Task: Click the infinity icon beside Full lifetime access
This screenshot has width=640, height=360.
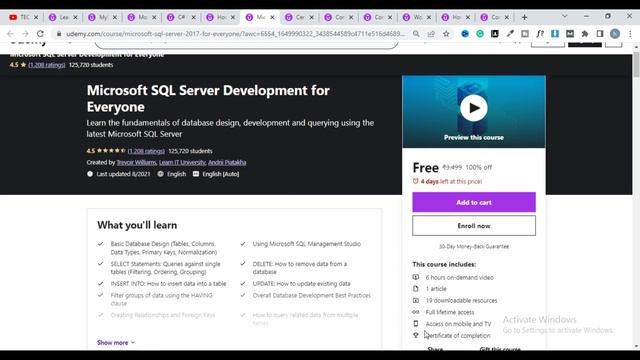Action: tap(416, 312)
